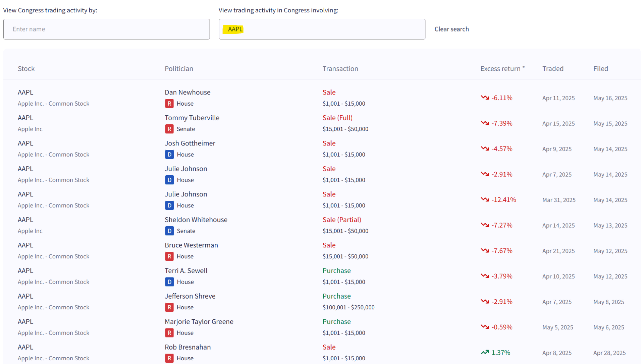Click the Republican badge for Jefferson Shreve
Viewport: 644px width, 364px height.
click(169, 307)
